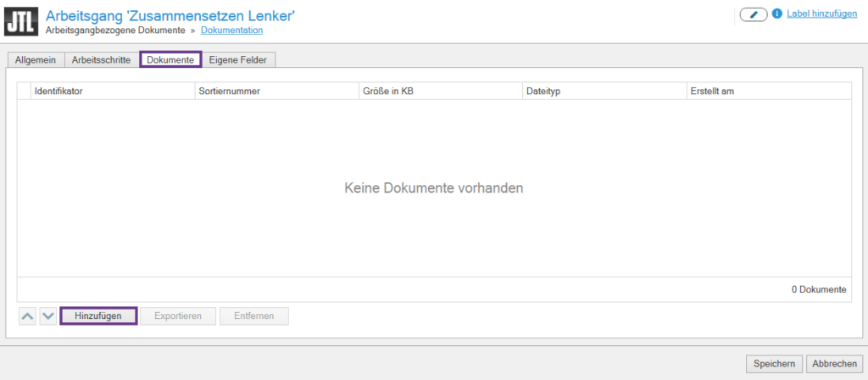Select the Dokumente tab

click(170, 60)
